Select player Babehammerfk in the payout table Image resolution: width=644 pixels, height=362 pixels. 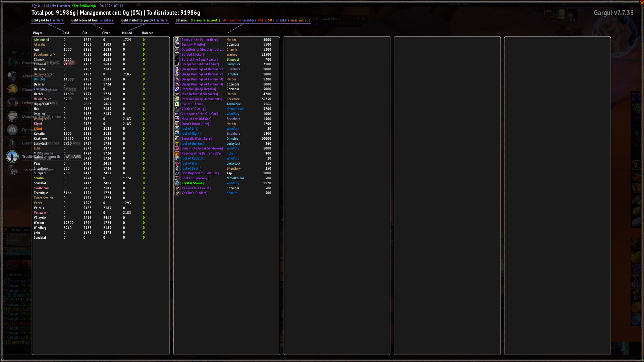point(45,55)
